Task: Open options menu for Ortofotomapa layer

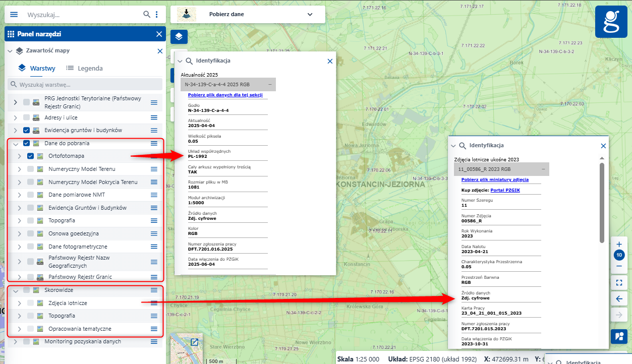Action: point(154,156)
